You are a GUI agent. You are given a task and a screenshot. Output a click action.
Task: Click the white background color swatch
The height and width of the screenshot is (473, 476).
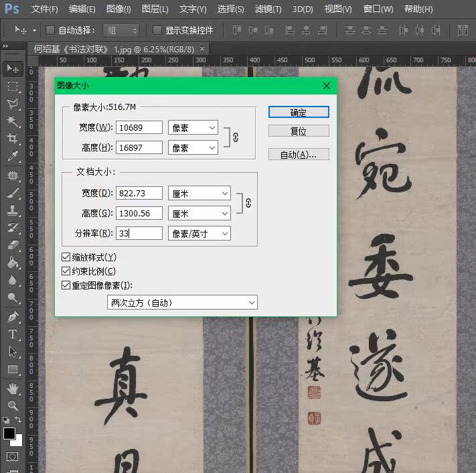click(18, 442)
